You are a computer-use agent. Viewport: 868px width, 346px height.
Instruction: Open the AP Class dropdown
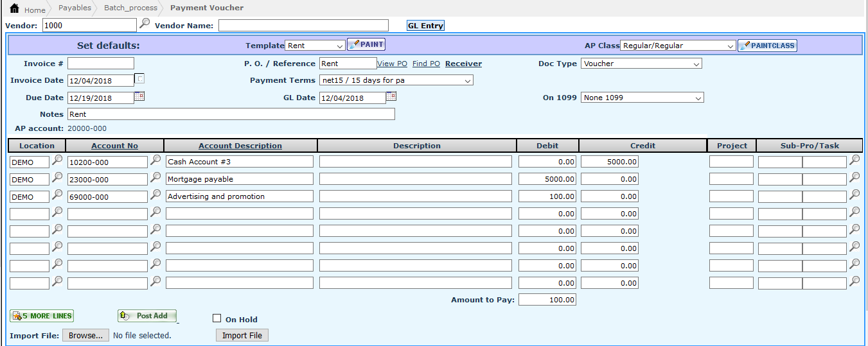678,46
